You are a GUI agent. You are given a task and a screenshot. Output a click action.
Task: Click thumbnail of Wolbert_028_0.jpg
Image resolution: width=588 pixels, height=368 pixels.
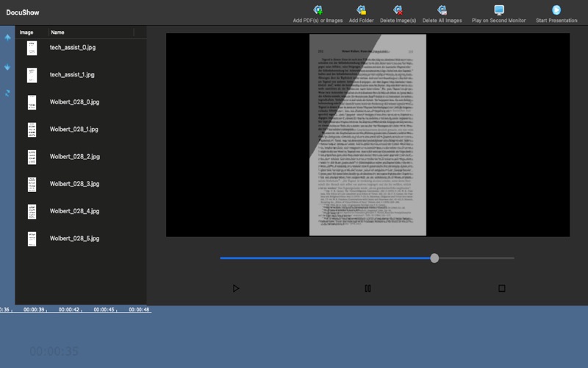(x=32, y=102)
